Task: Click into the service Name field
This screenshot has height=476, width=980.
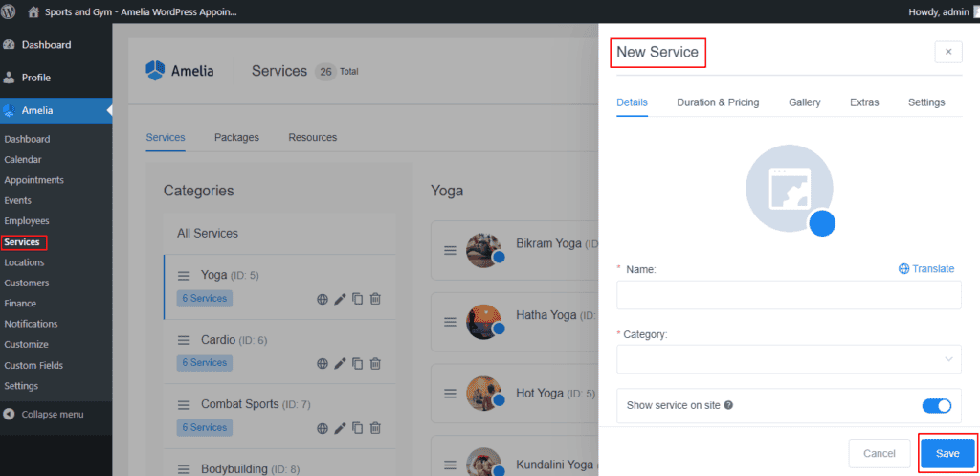Action: coord(789,295)
